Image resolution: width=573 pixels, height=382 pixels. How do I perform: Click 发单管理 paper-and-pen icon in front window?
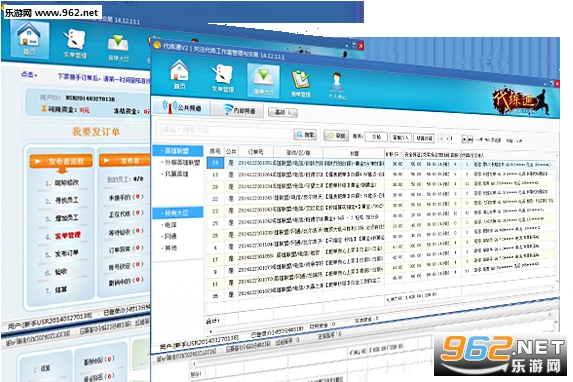click(x=223, y=78)
